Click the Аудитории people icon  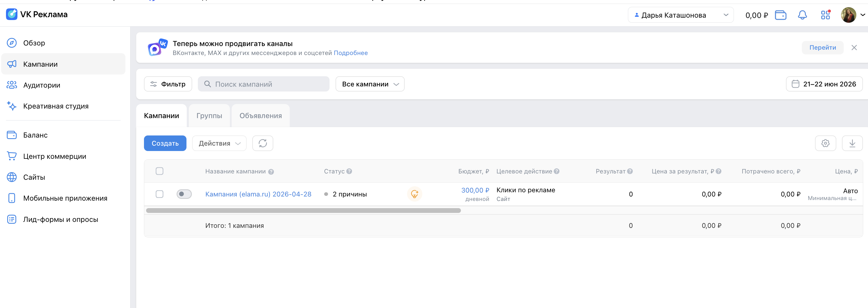pos(12,85)
